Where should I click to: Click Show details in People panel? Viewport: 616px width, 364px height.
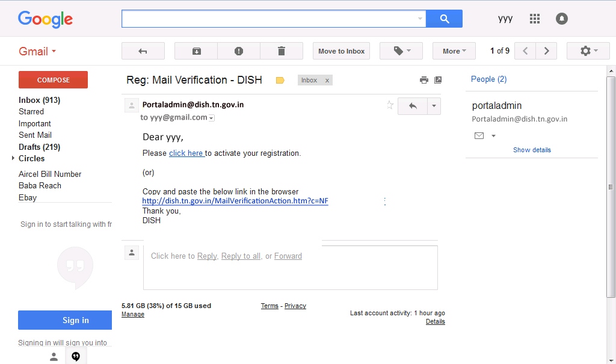532,150
